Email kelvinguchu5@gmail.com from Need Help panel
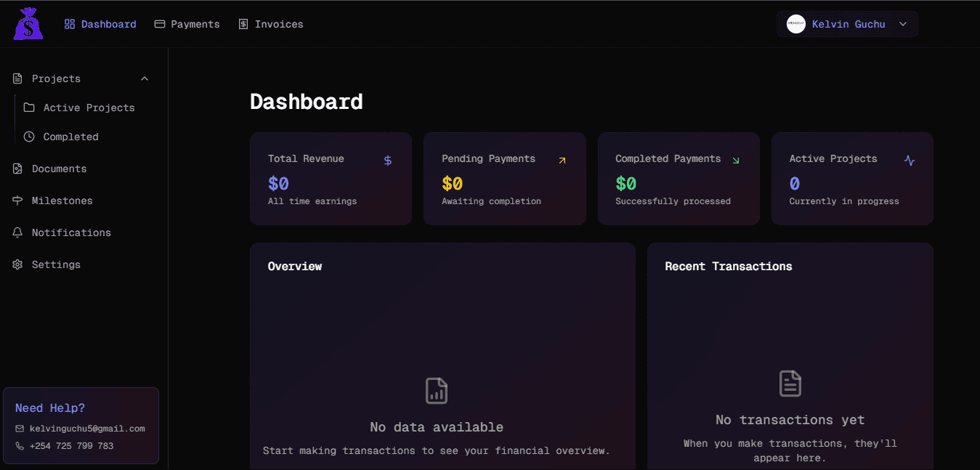Screen dimensions: 980x470 click(x=86, y=428)
